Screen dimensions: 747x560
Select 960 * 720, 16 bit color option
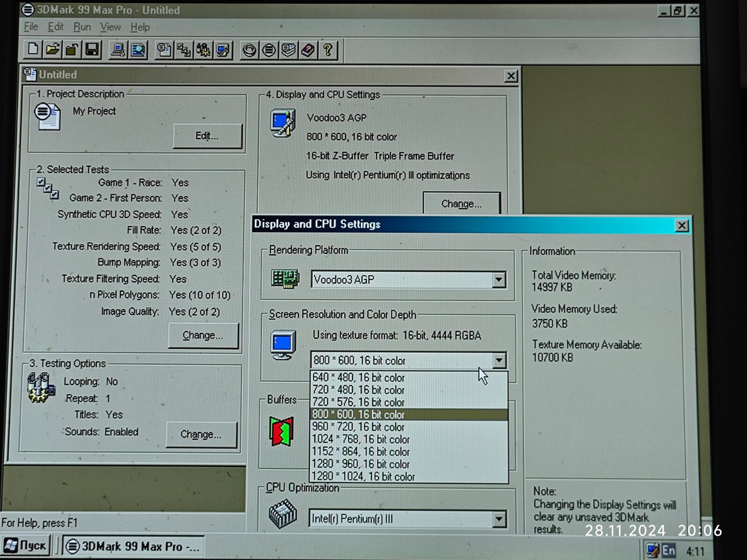point(409,427)
